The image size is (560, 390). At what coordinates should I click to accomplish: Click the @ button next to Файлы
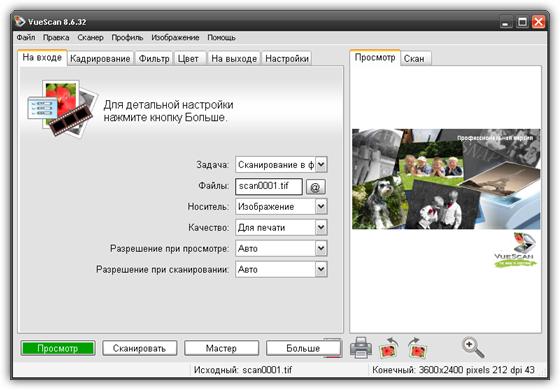(x=315, y=187)
